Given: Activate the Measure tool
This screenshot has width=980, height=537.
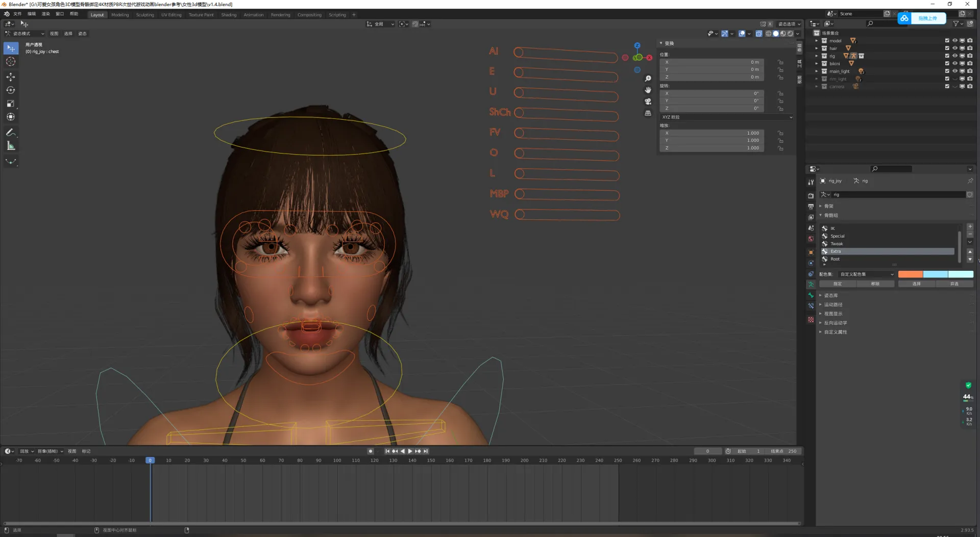Looking at the screenshot, I should coord(11,146).
